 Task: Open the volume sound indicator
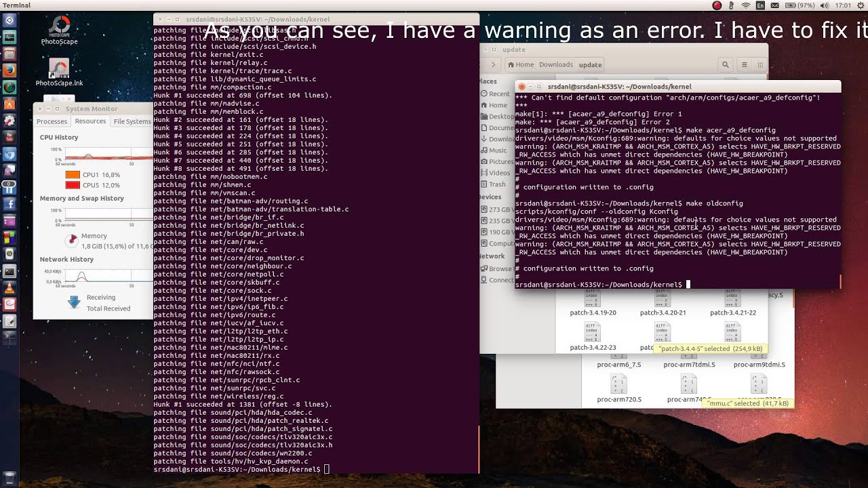[x=825, y=5]
